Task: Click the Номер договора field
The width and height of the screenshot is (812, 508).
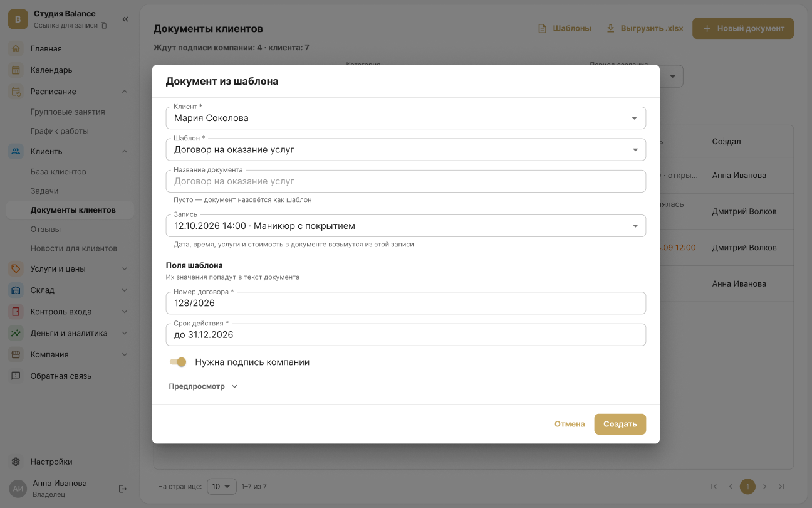Action: coord(406,303)
